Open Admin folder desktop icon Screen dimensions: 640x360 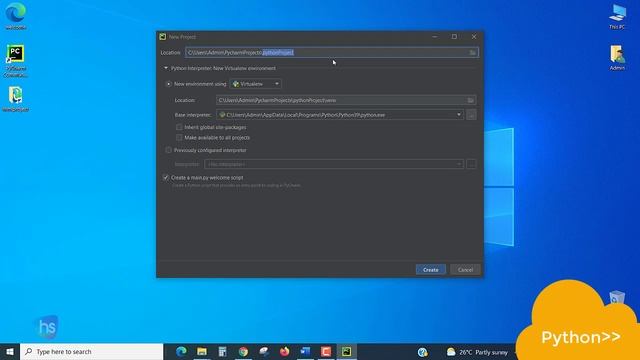coord(617,58)
